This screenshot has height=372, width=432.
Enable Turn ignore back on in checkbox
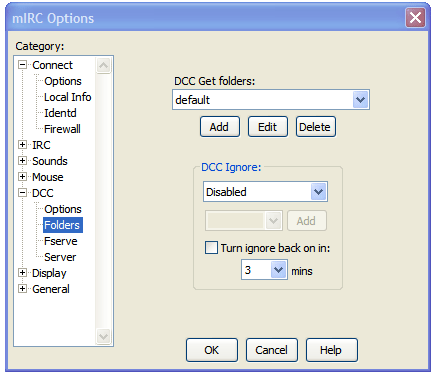211,248
